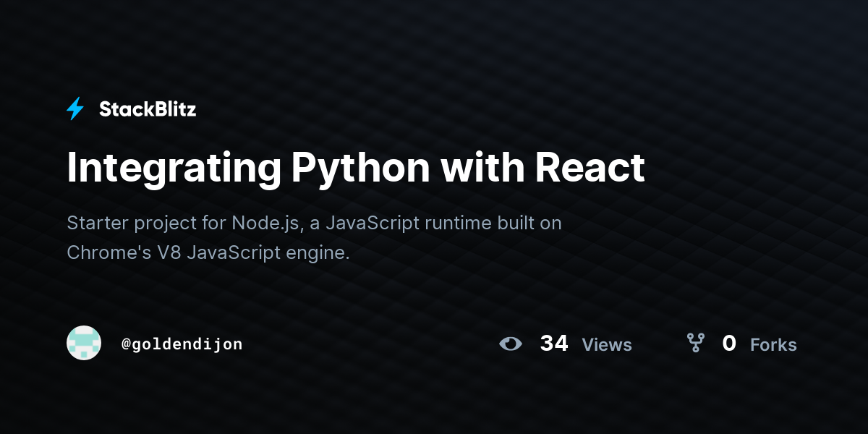868x434 pixels.
Task: Click the fork branch icon
Action: coord(695,344)
